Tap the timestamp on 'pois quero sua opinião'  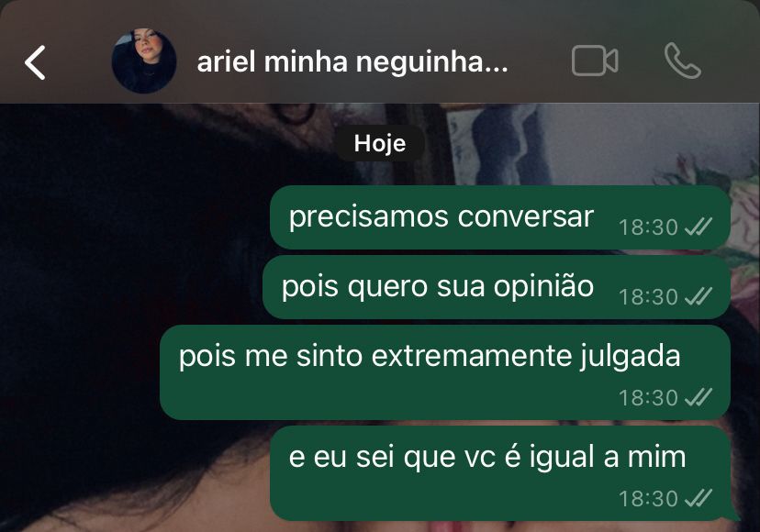point(648,297)
